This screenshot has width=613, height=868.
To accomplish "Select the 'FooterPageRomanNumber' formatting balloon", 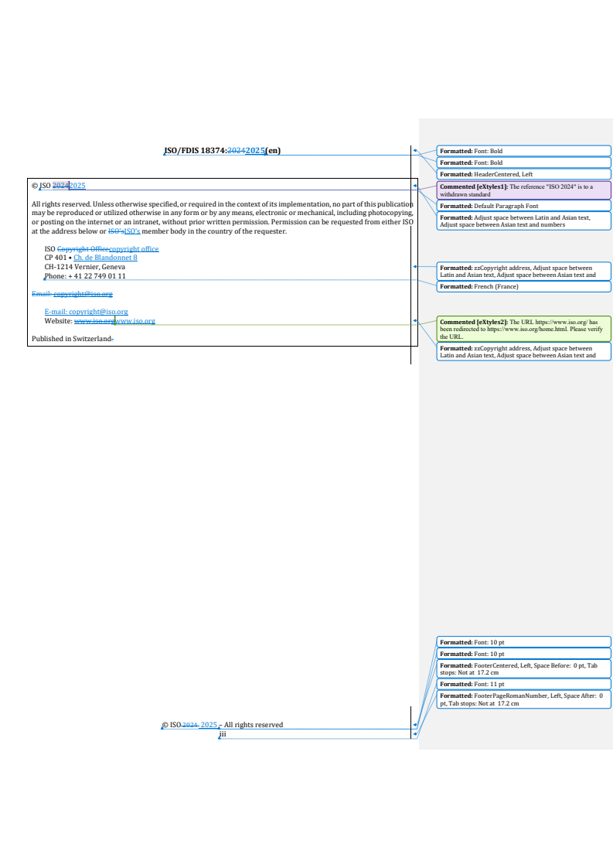I will tap(523, 699).
